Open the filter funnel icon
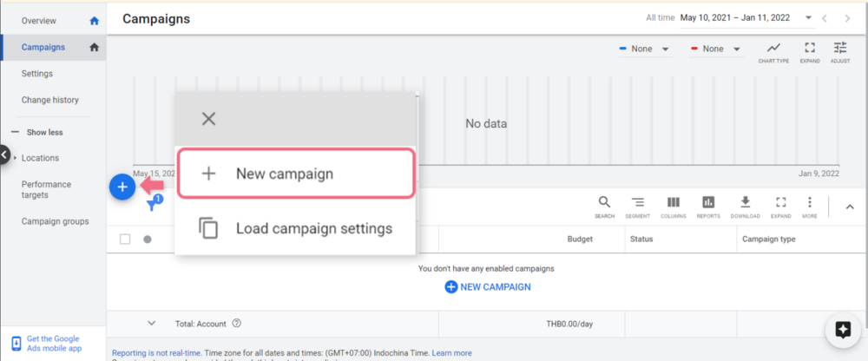868x361 pixels. coord(152,205)
